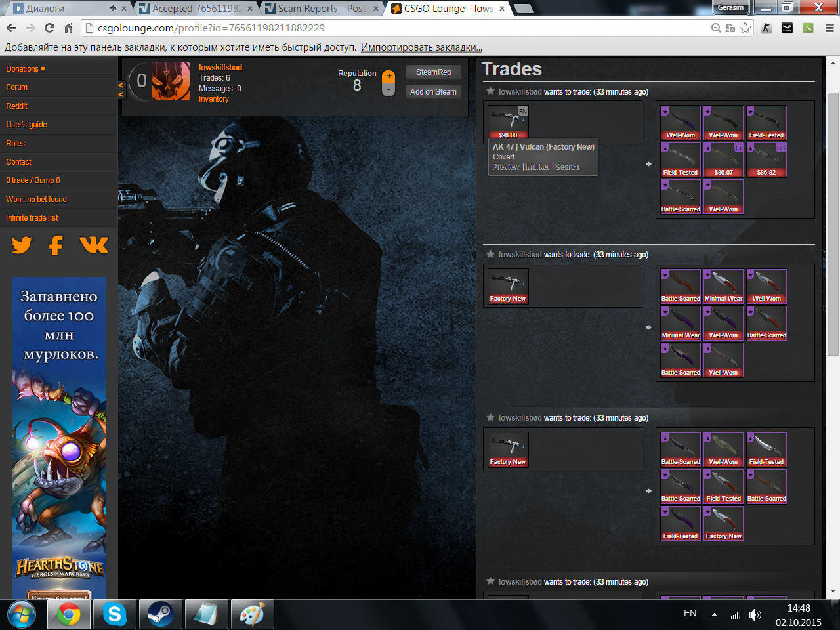
Task: Open the Chrome hamburger menu
Action: tap(829, 28)
